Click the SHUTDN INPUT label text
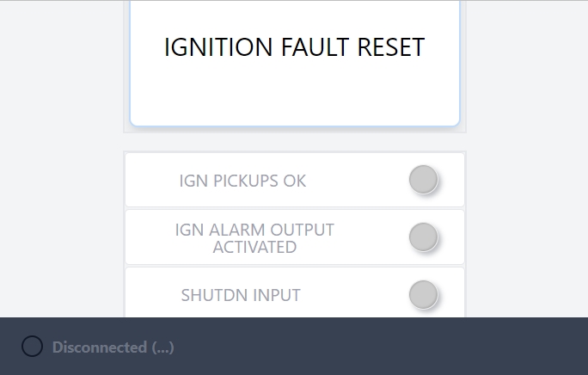Screen dimensions: 588x375 click(x=241, y=295)
